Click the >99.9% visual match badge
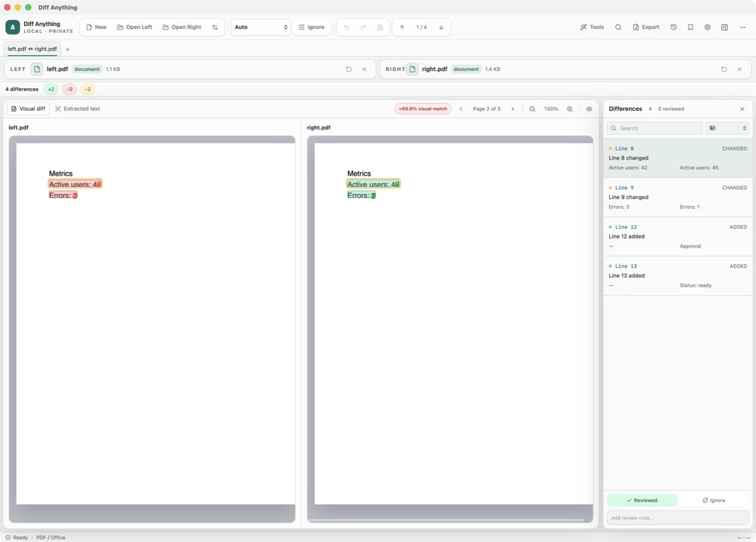Viewport: 756px width, 542px height. (423, 109)
